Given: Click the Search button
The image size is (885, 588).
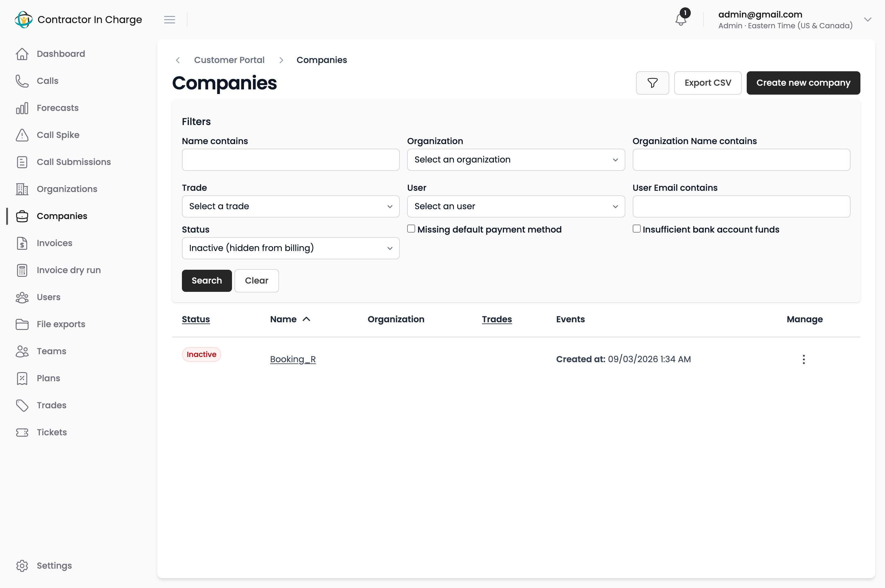Looking at the screenshot, I should click(206, 280).
